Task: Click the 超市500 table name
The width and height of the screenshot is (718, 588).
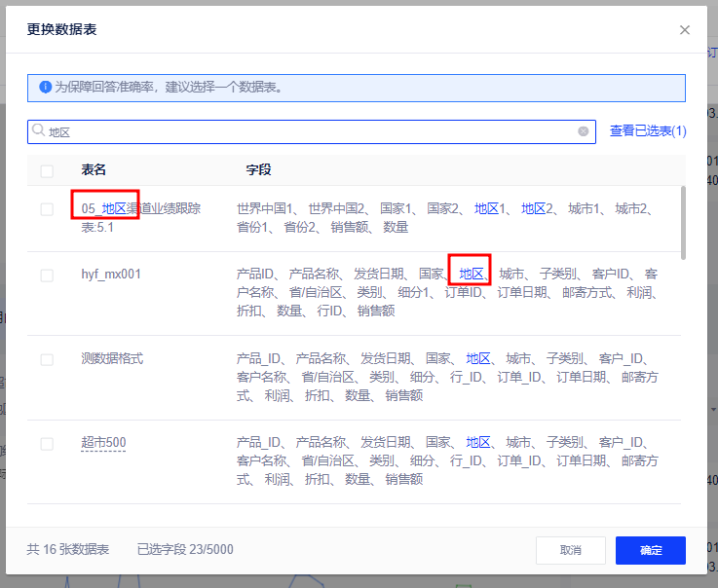Action: (103, 444)
